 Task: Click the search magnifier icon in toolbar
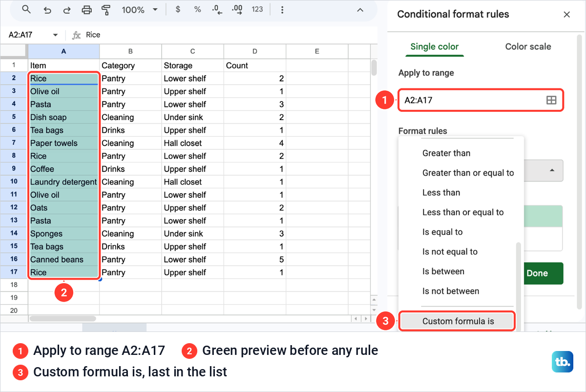(x=26, y=10)
